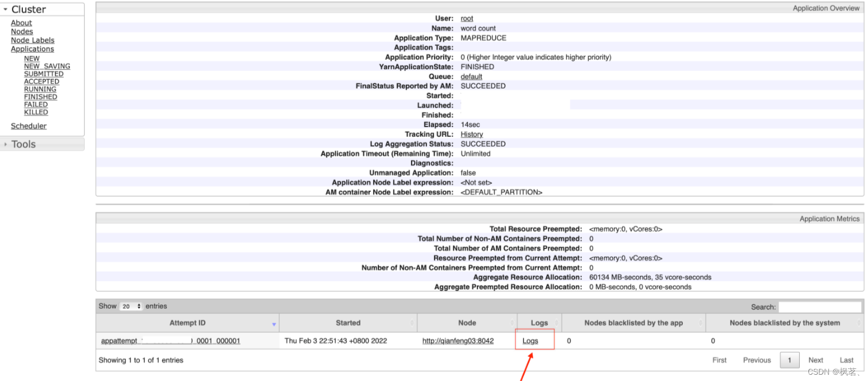The width and height of the screenshot is (868, 381).
Task: Show FAILED applications
Action: click(36, 104)
